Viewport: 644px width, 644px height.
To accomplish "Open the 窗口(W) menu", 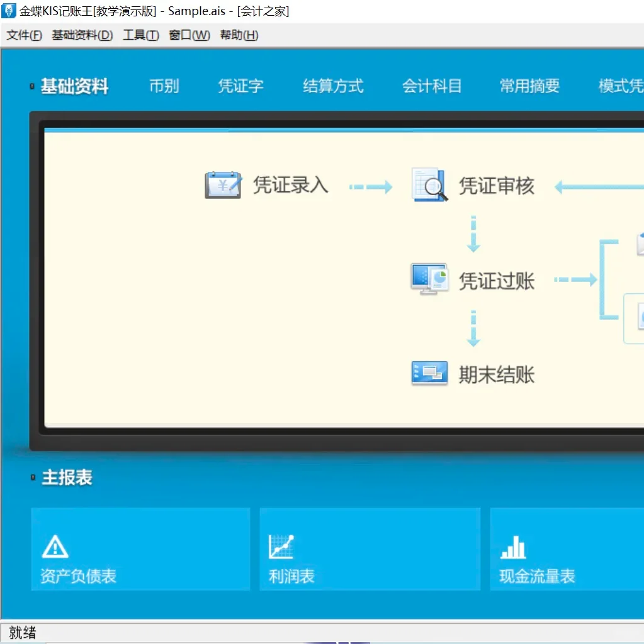I will 189,35.
